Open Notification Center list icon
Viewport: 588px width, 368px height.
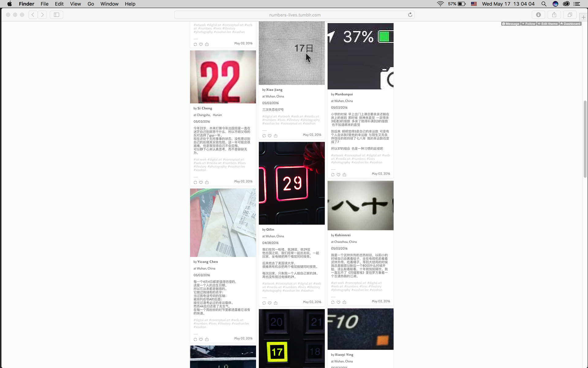(x=577, y=4)
